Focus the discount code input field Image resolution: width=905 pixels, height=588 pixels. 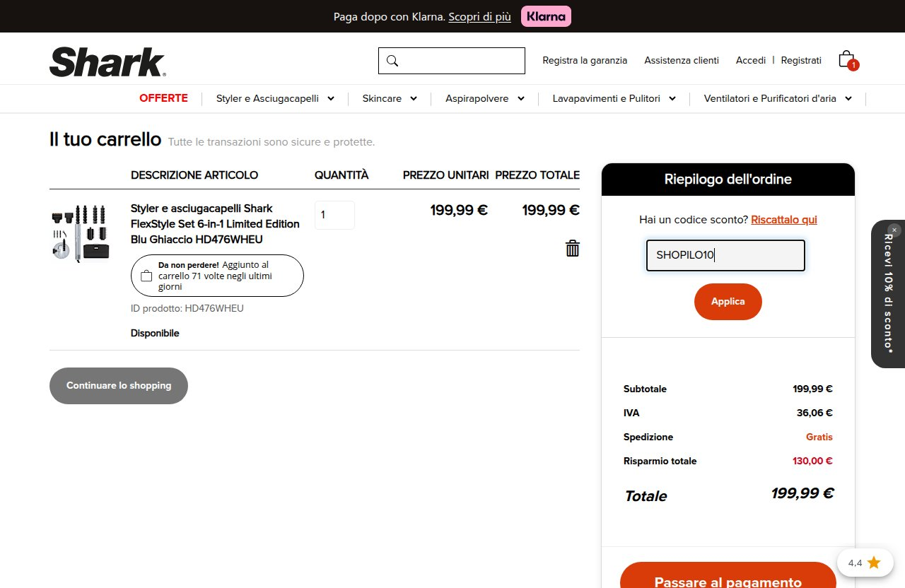tap(725, 255)
